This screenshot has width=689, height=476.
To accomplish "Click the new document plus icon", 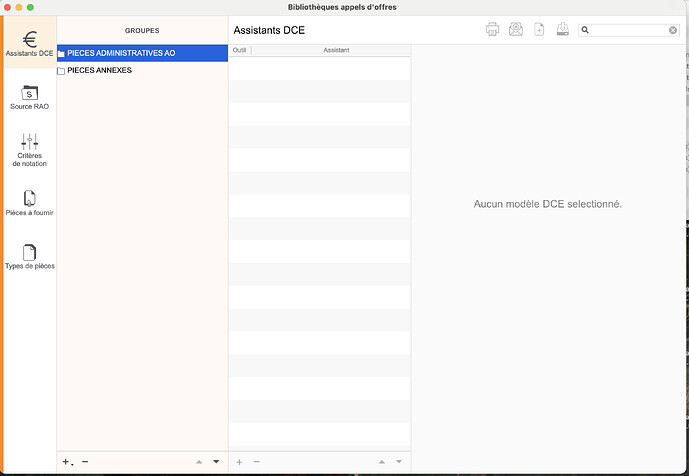I will [539, 30].
